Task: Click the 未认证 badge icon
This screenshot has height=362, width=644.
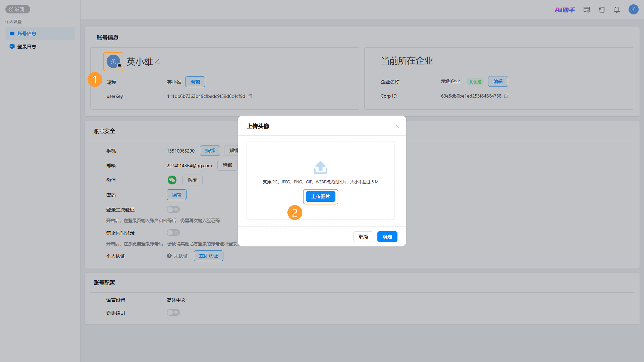Action: pyautogui.click(x=169, y=256)
